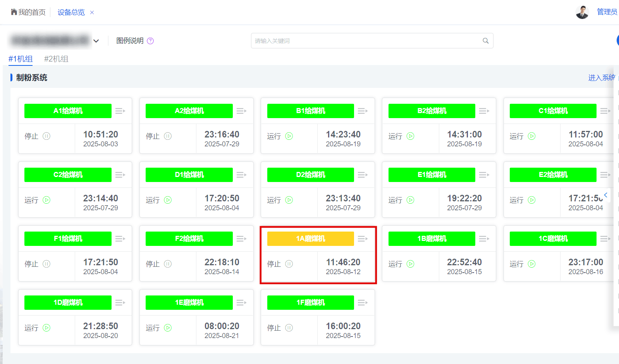Screen dimensions: 619x364
Task: Click the administrator avatar picture
Action: (x=582, y=12)
